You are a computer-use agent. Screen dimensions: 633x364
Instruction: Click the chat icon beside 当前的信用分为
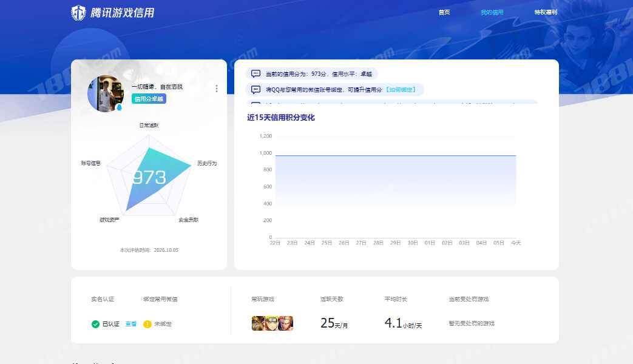(x=256, y=74)
